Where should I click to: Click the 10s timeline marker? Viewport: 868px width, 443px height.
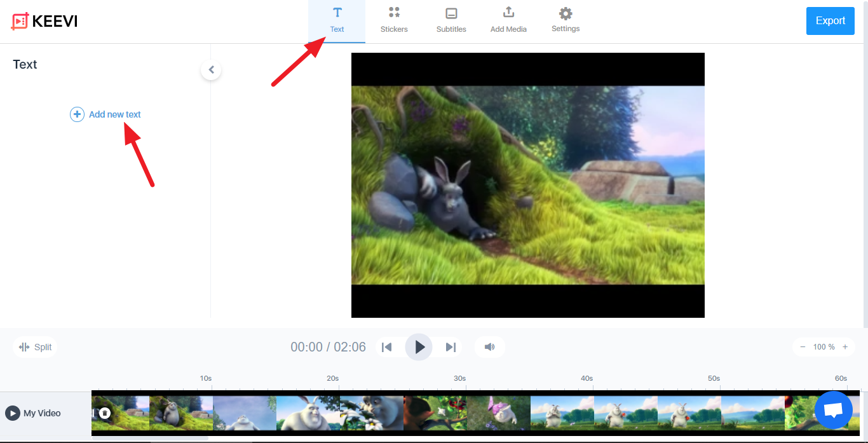[x=206, y=378]
